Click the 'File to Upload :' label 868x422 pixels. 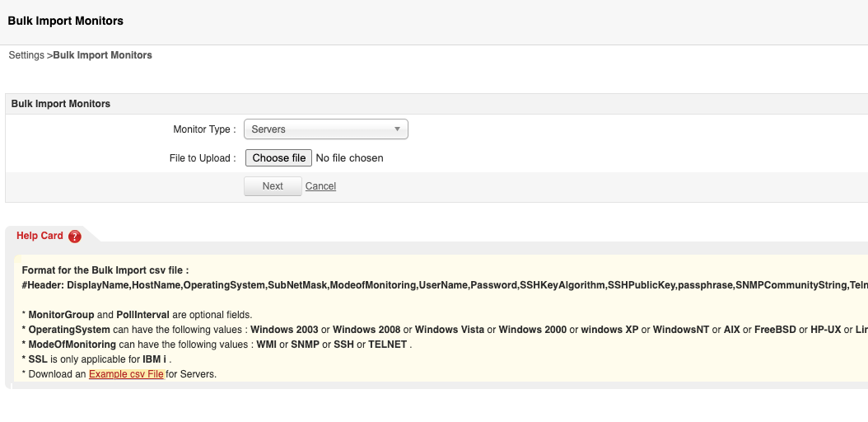point(203,157)
